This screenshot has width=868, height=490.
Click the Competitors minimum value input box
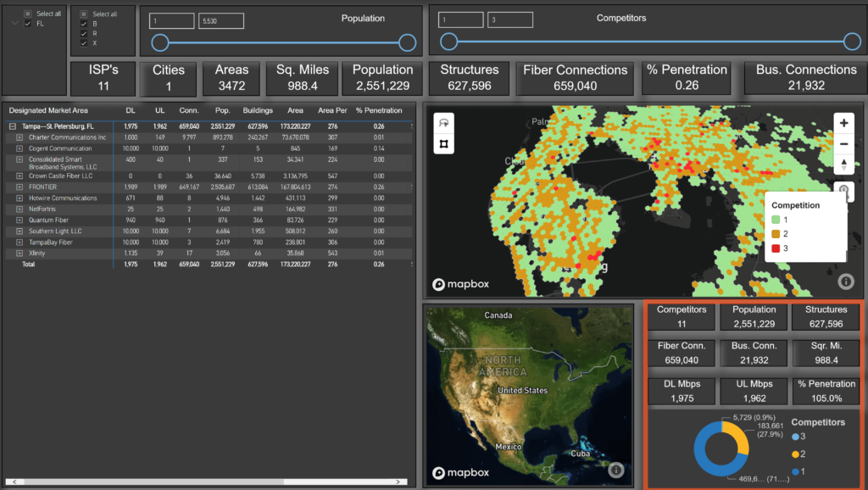pyautogui.click(x=462, y=19)
